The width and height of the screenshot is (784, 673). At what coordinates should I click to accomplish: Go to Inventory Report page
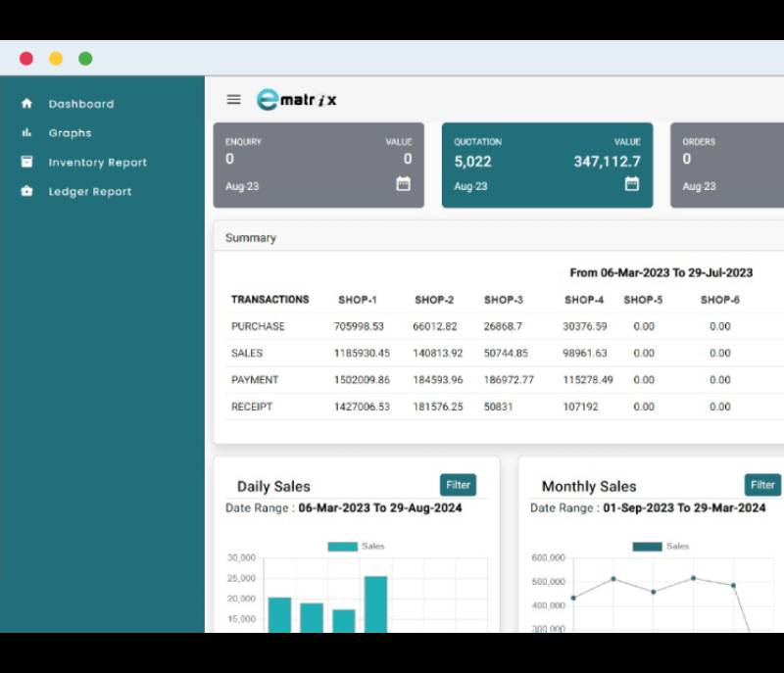coord(97,163)
